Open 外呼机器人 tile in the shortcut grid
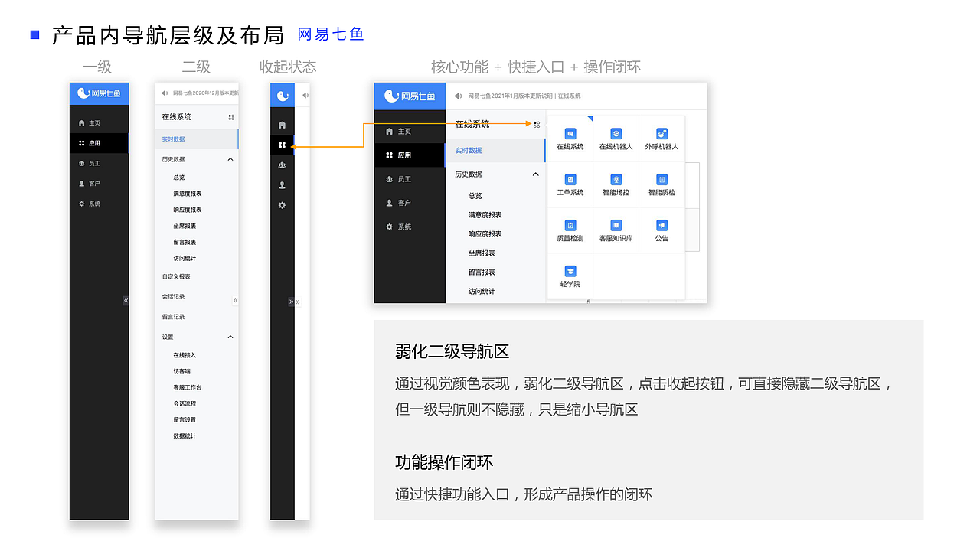The width and height of the screenshot is (980, 551). coord(662,139)
